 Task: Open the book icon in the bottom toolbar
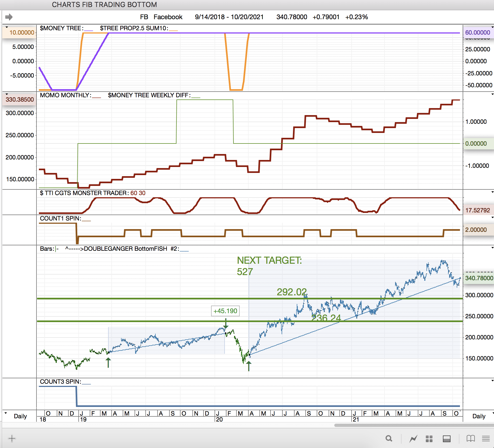point(471,439)
